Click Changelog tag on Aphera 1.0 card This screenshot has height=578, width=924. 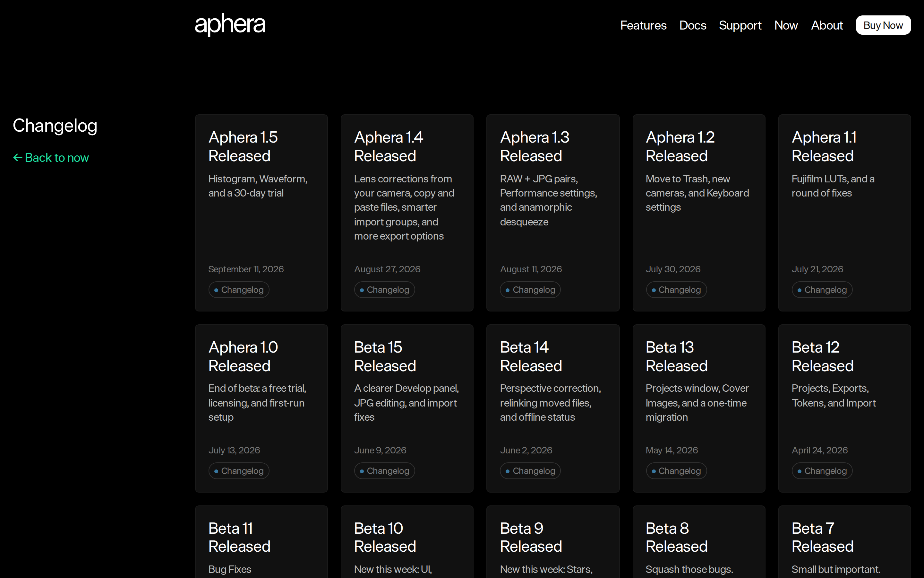tap(239, 471)
